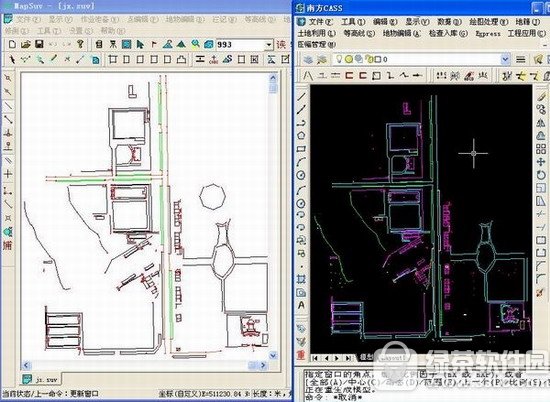Viewport: 550px width, 402px height.
Task: Click blue document icon in MapSuv second toolbar
Action: pos(95,60)
